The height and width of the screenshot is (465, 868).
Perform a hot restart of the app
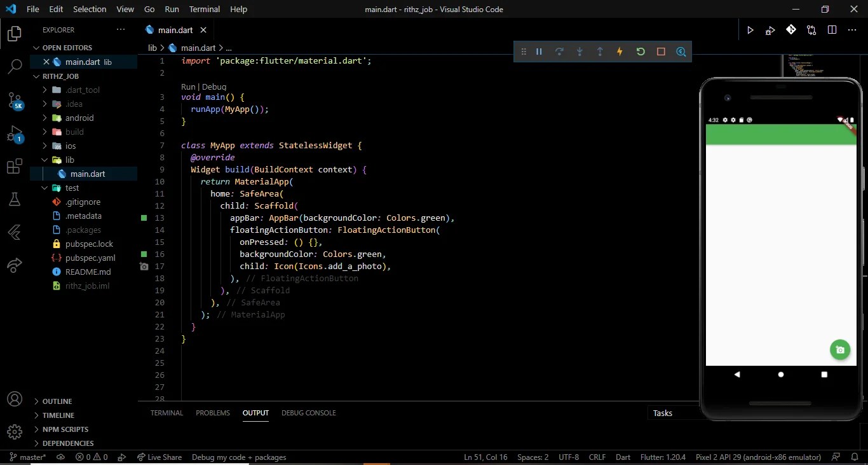click(x=641, y=52)
